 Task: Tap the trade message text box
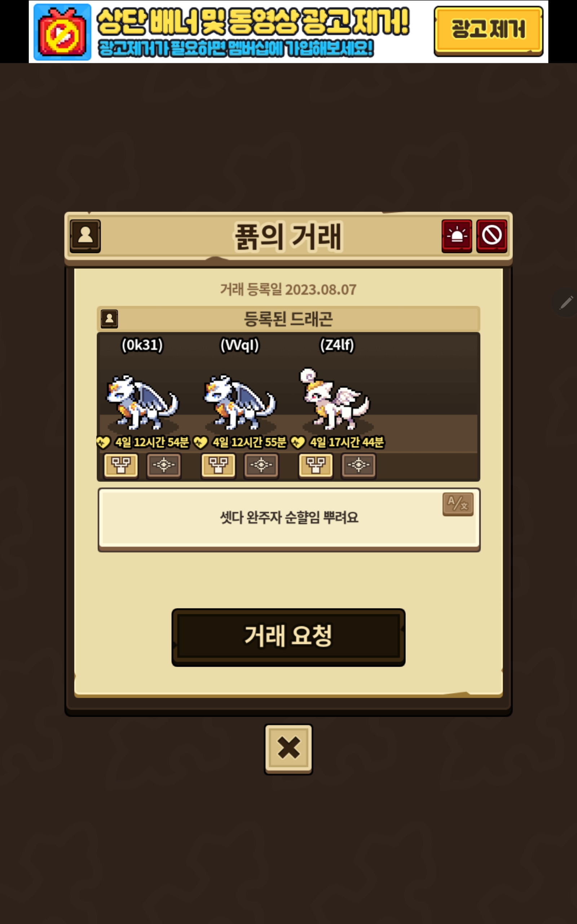coord(289,519)
